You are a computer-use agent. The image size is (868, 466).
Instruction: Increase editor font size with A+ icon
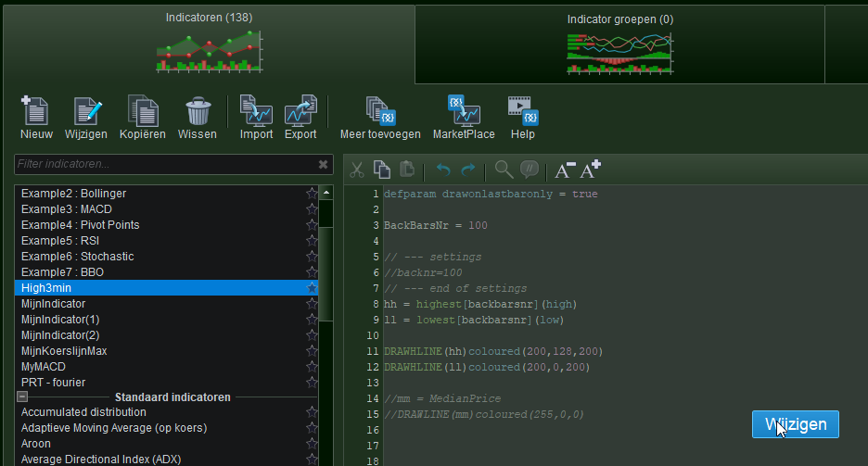(591, 170)
